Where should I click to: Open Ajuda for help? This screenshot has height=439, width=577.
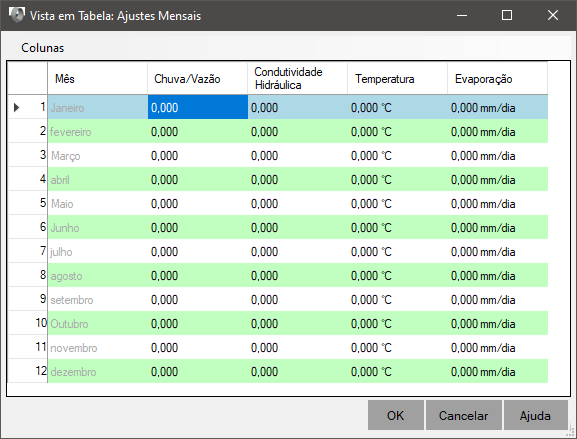point(535,415)
